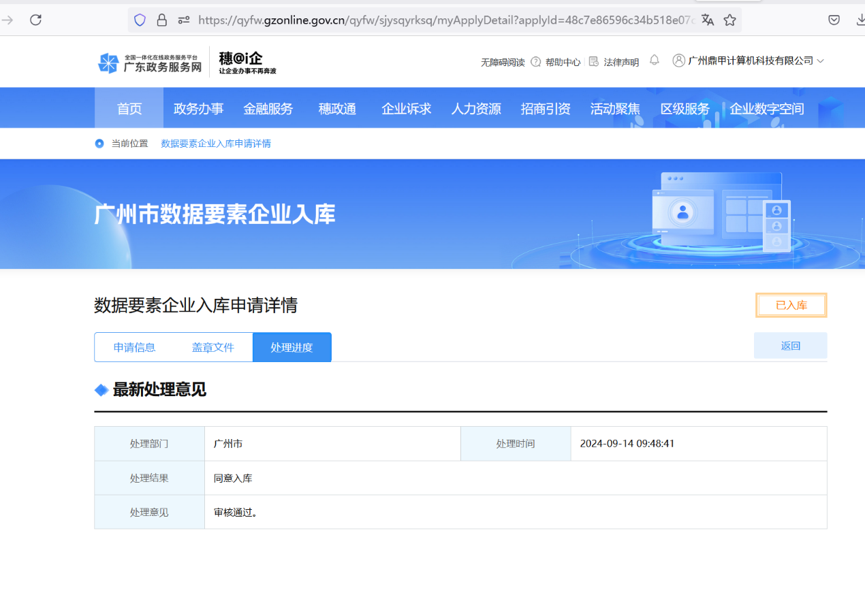Open the 政务办事 navigation menu
This screenshot has width=865, height=616.
198,109
